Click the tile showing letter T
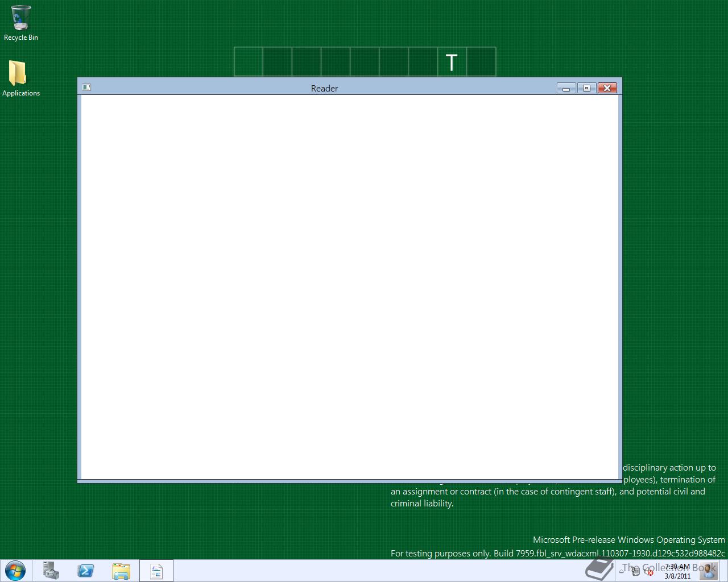This screenshot has width=728, height=582. pos(452,62)
